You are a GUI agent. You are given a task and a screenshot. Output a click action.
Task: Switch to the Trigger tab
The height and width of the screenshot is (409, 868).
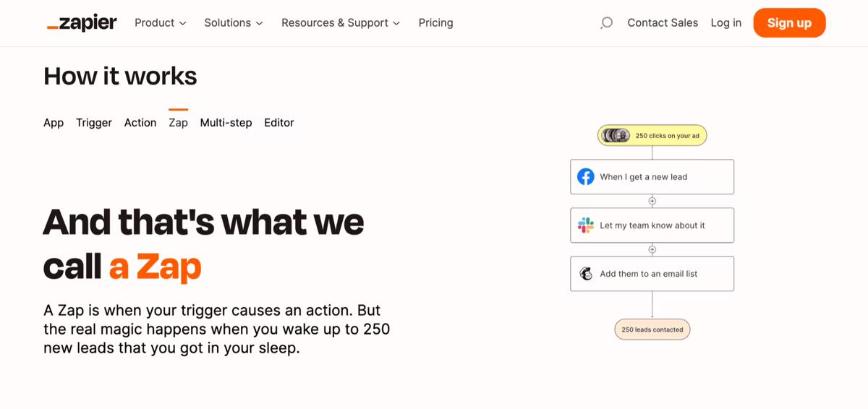click(x=94, y=123)
